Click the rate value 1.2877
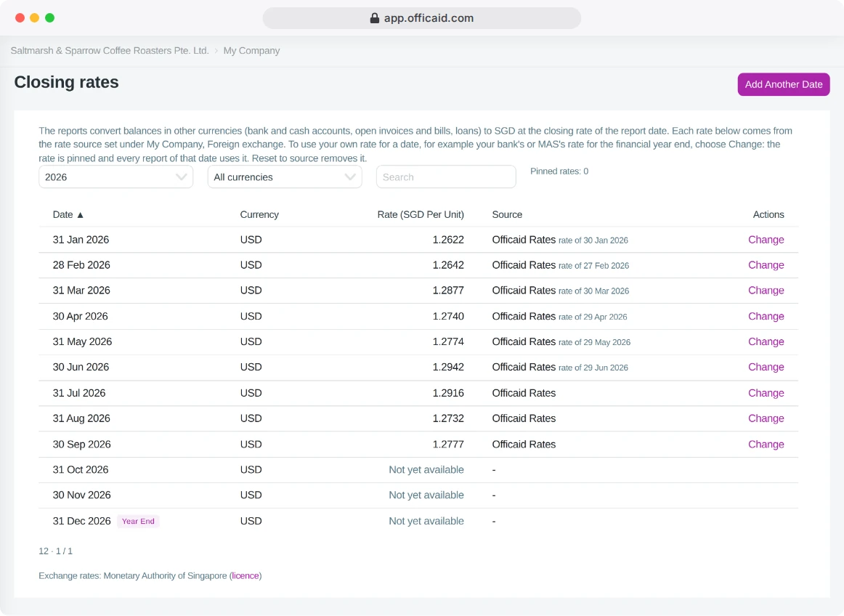Viewport: 844px width, 616px height. (448, 291)
